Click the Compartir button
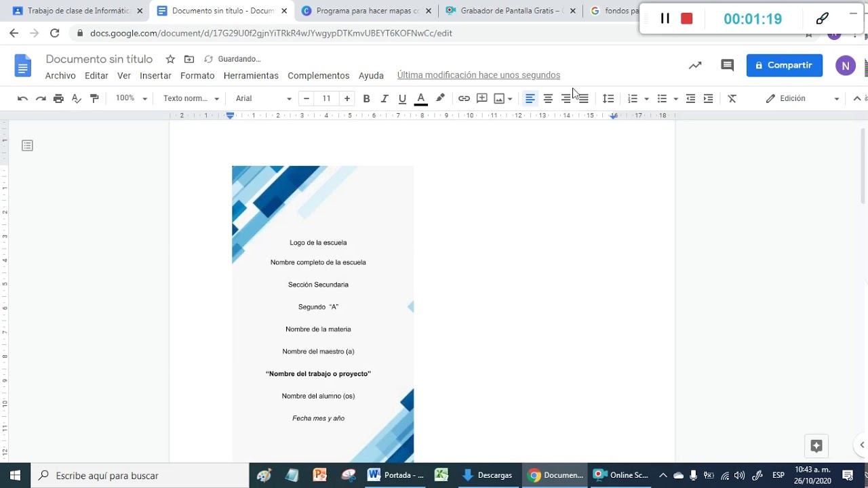Screen dimensions: 868x488 point(784,65)
